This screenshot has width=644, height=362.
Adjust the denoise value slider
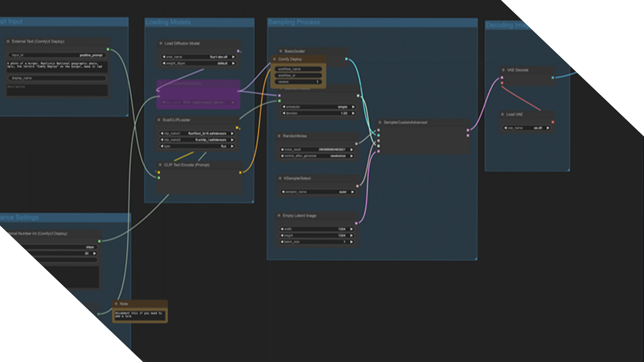(317, 113)
